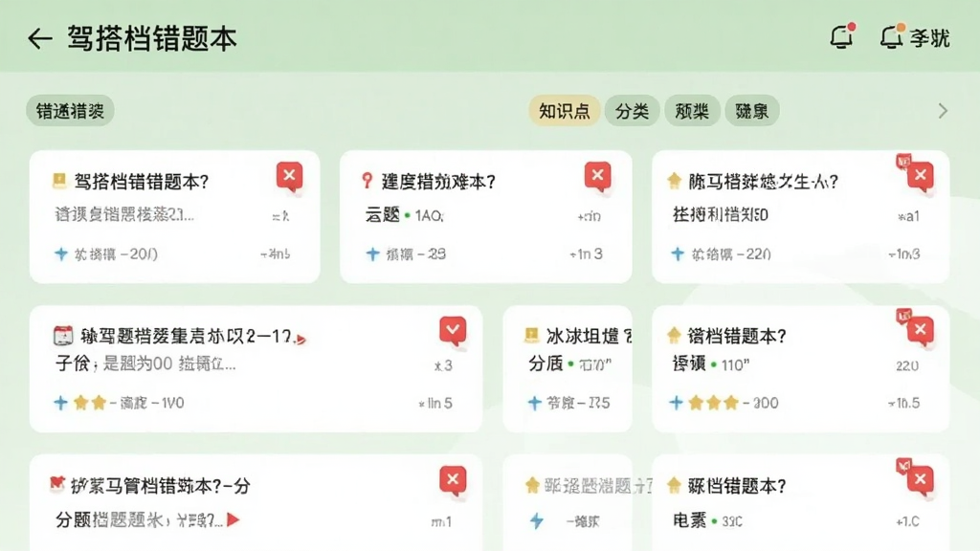Delete the three-star card via its red X

[x=921, y=330]
